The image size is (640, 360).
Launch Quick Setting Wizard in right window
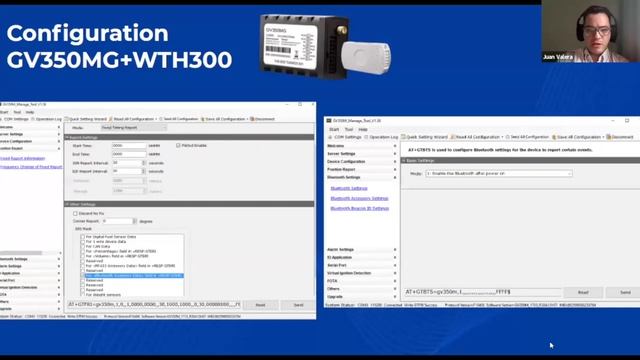click(x=424, y=137)
